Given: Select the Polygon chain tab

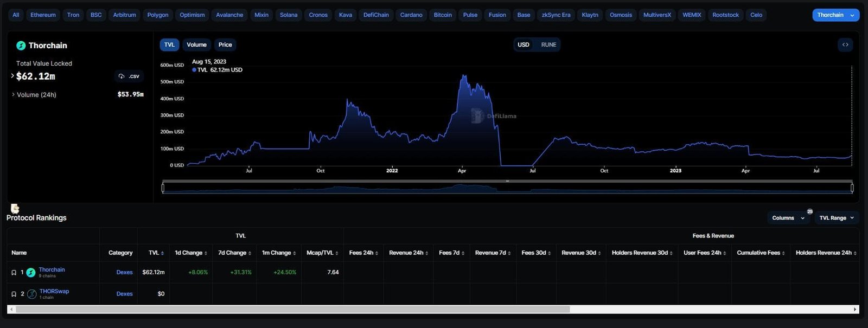Looking at the screenshot, I should (x=158, y=15).
